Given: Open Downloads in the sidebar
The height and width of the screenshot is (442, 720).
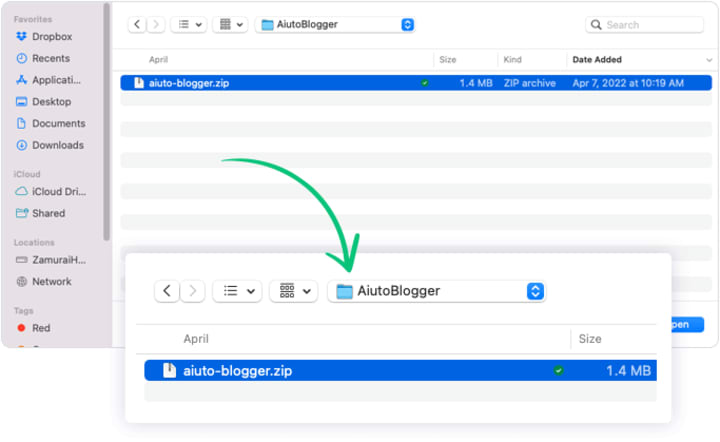Looking at the screenshot, I should [x=50, y=145].
